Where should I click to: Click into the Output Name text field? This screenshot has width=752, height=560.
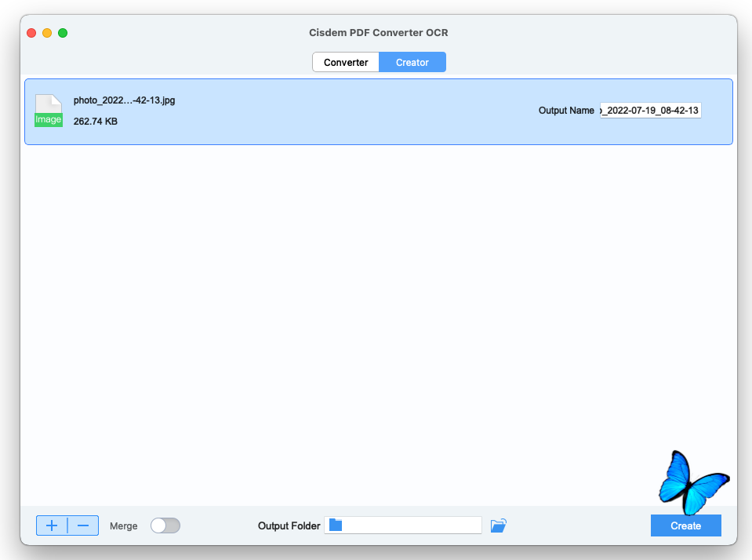coord(650,111)
